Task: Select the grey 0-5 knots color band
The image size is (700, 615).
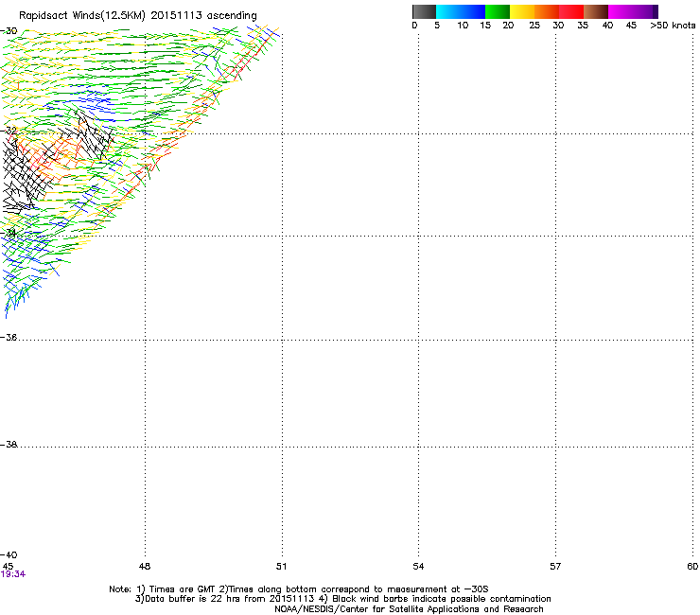Action: [424, 11]
